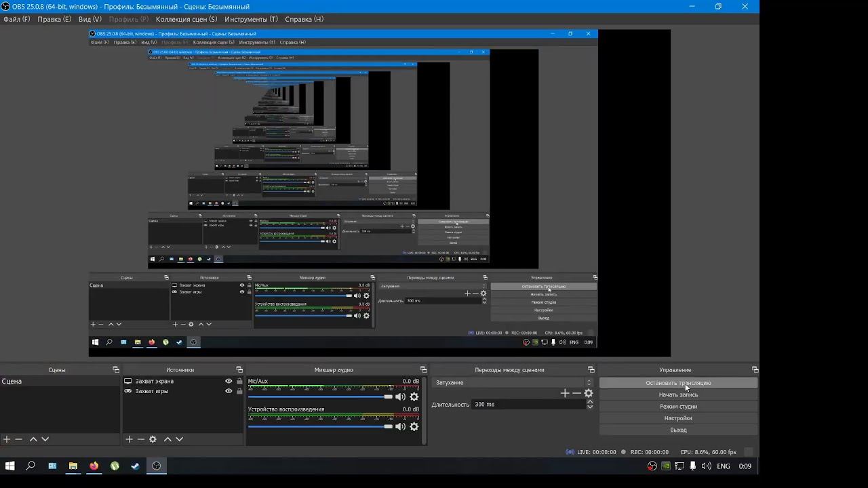Screen dimensions: 868x488
Task: Open the system tray volume icon
Action: click(x=706, y=466)
